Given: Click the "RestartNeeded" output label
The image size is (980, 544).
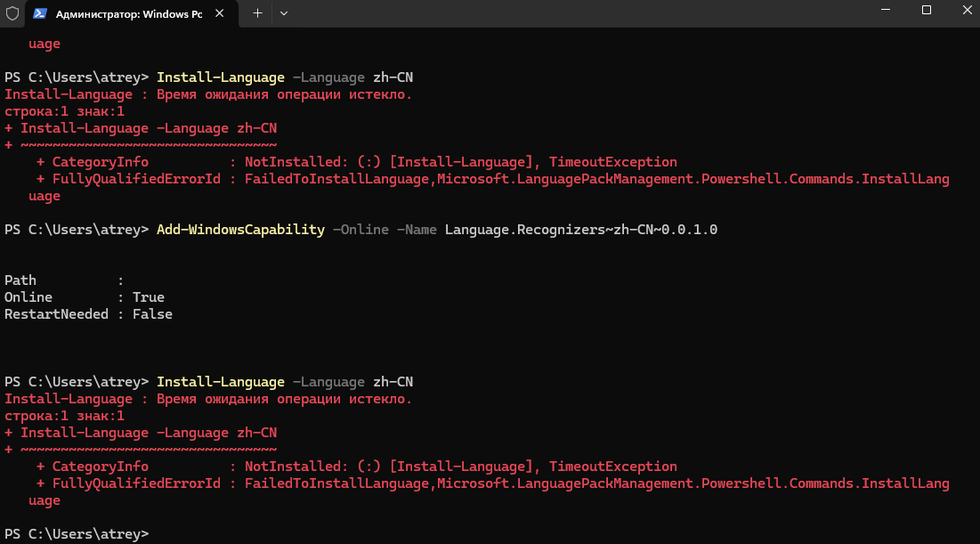Looking at the screenshot, I should click(56, 314).
